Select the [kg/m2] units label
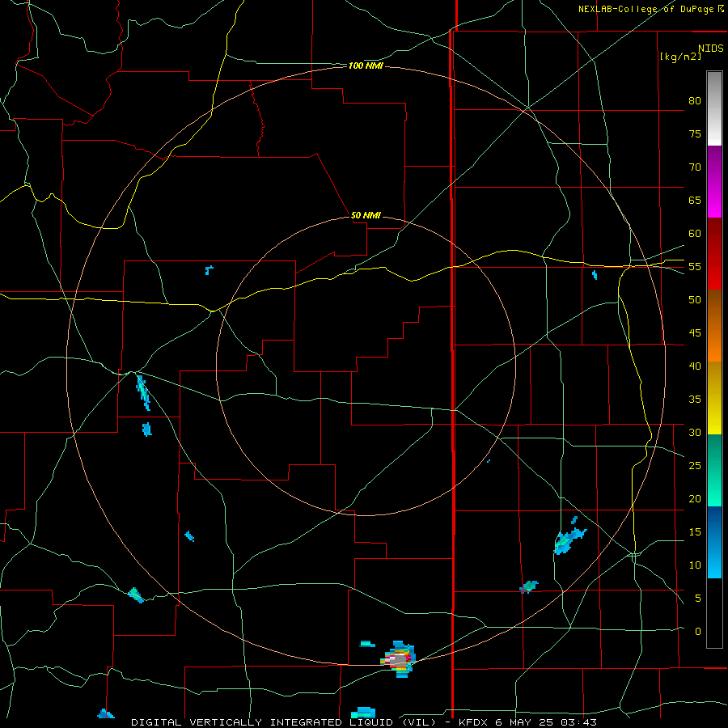 click(680, 57)
